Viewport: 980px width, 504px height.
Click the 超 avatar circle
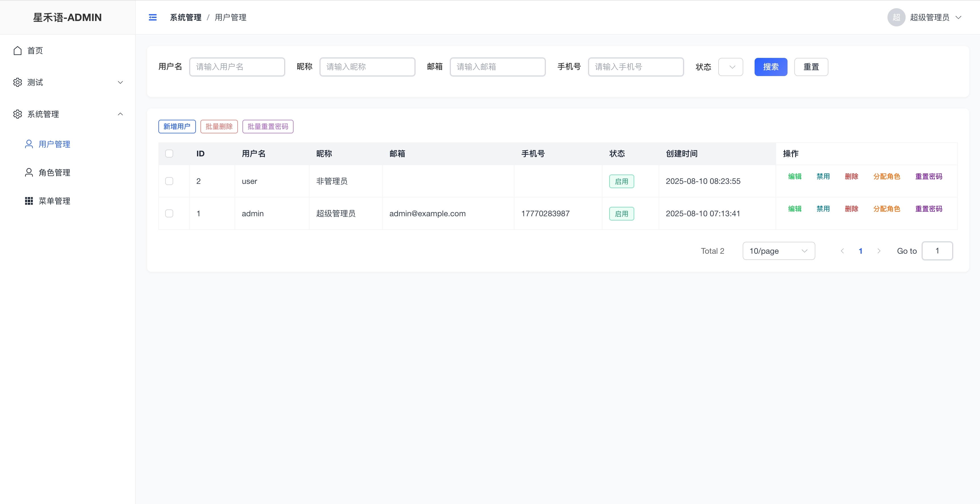coord(896,18)
